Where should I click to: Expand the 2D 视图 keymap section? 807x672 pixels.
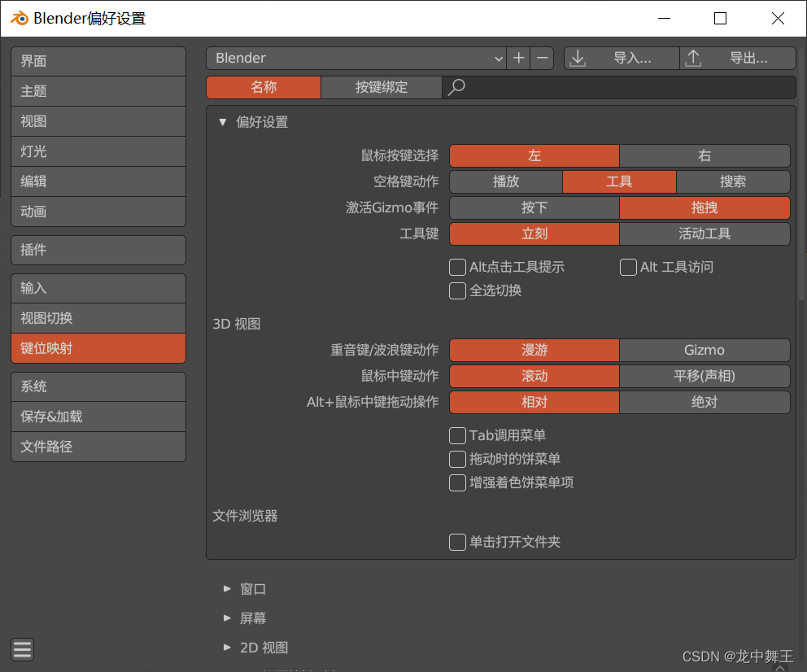[x=227, y=648]
